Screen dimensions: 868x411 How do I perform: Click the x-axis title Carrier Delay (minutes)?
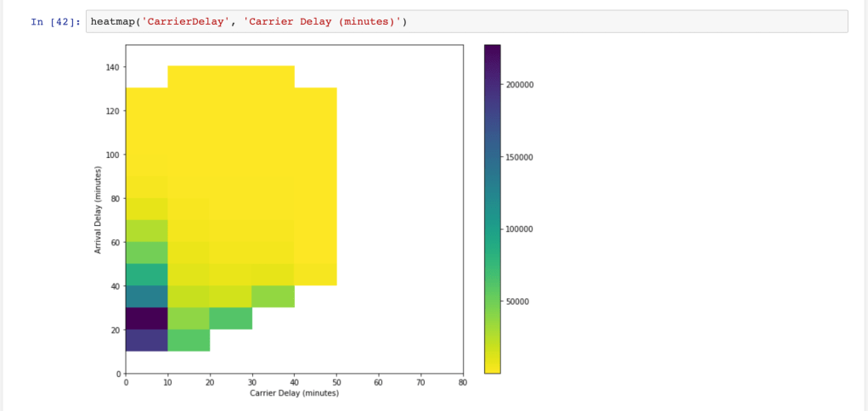[x=294, y=393]
